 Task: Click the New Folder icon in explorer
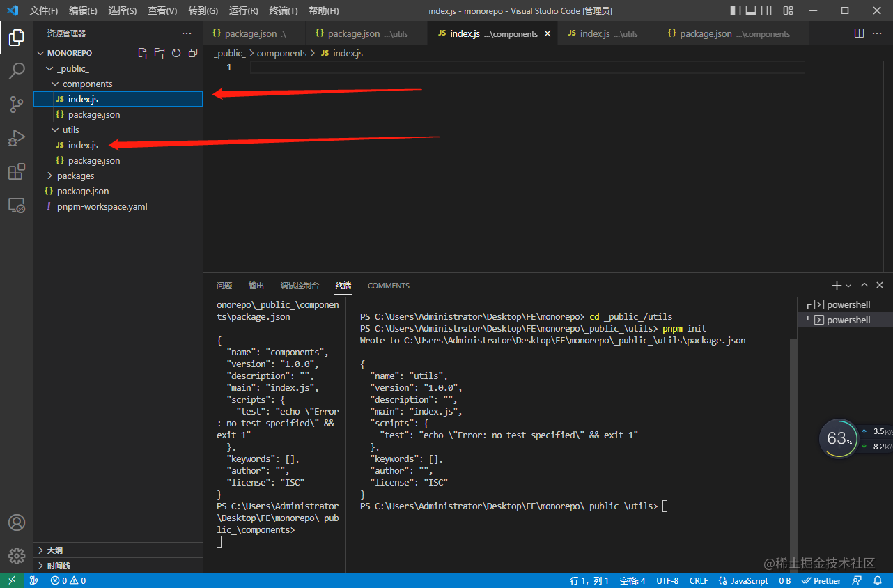[160, 53]
